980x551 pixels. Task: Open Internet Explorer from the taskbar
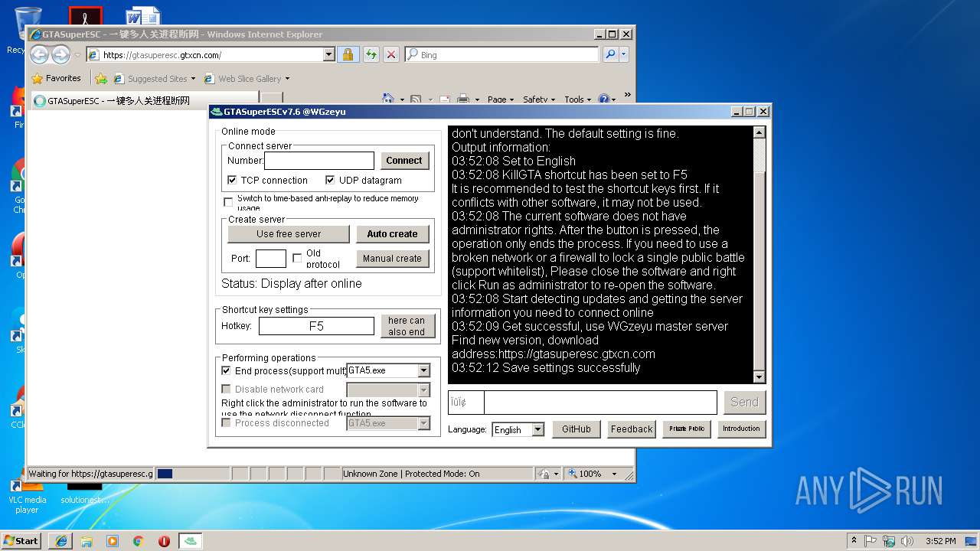tap(61, 540)
